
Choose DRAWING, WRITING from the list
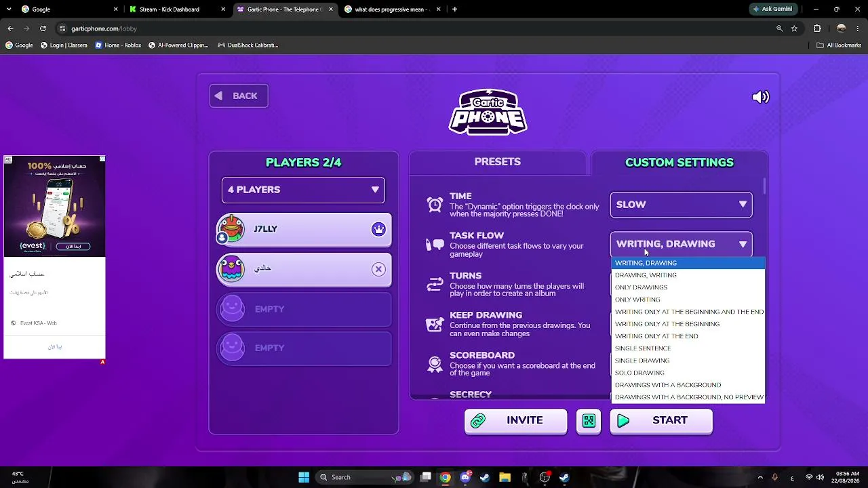click(688, 275)
